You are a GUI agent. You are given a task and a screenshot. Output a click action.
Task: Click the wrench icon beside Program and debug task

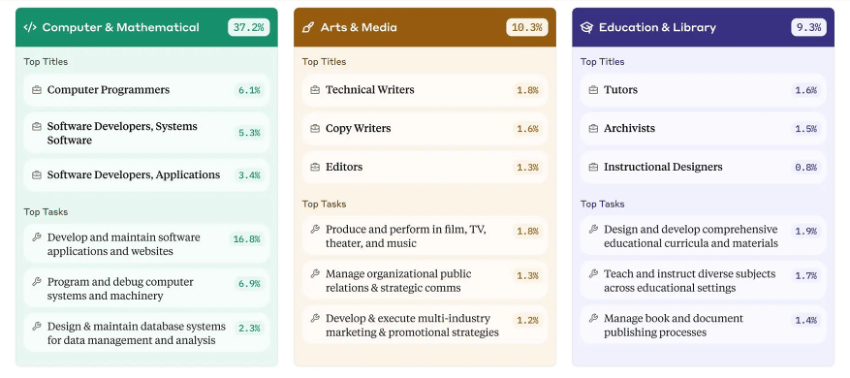click(x=36, y=281)
